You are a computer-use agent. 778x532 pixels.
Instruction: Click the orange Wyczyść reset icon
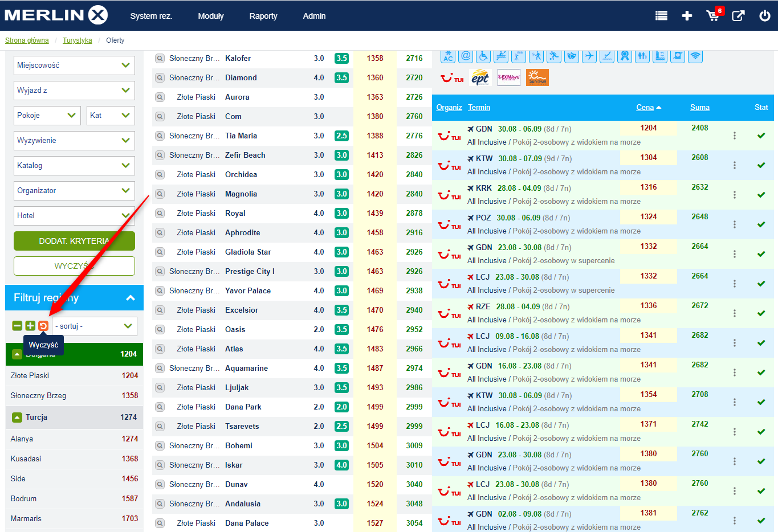click(43, 326)
